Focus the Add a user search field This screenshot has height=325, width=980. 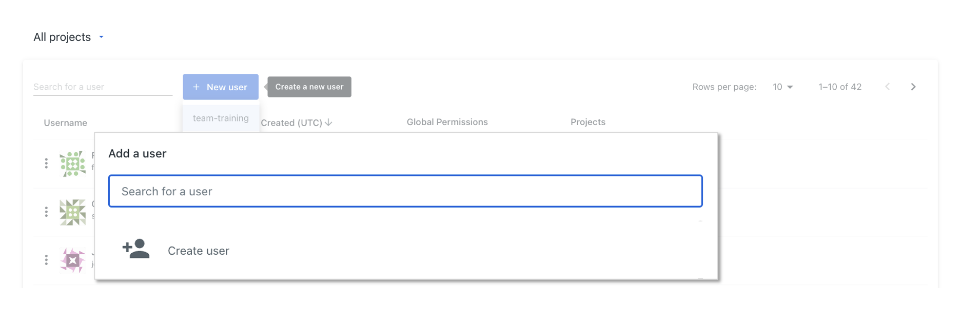click(405, 191)
